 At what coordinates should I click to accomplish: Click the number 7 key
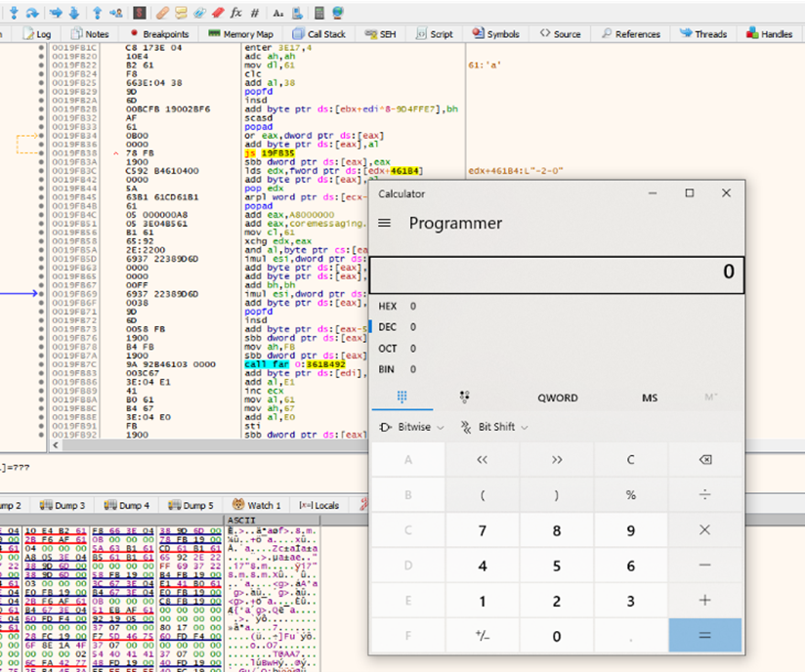click(x=482, y=530)
